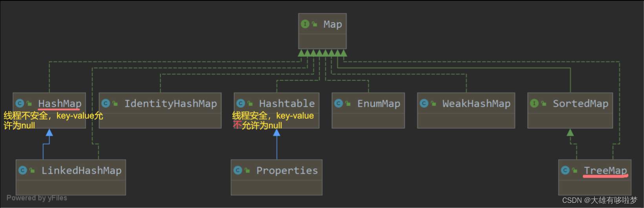
Task: Click the blue inheritance arrow under Hashtable
Action: click(277, 133)
